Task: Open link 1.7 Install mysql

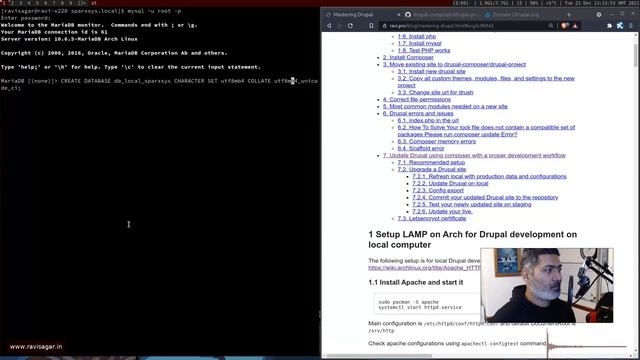Action: (420, 43)
